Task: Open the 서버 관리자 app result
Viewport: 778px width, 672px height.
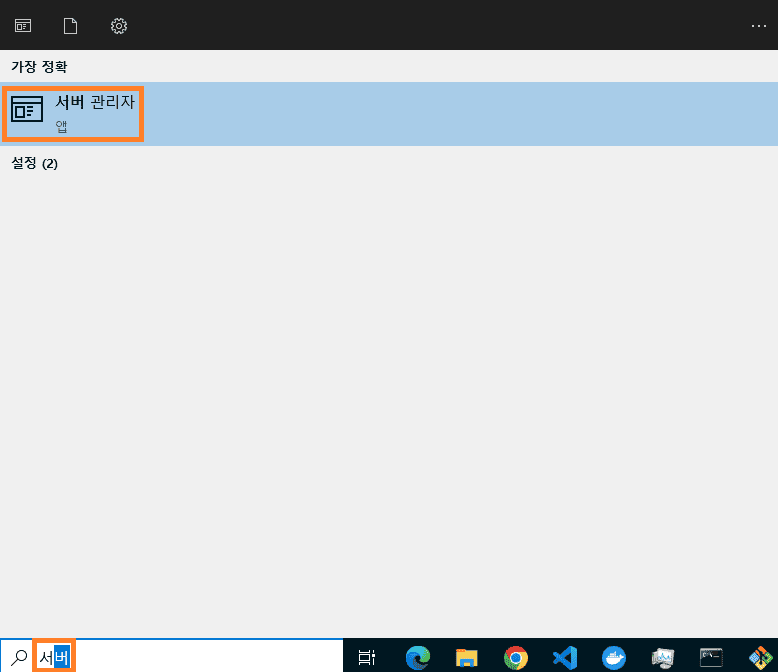Action: [x=389, y=114]
